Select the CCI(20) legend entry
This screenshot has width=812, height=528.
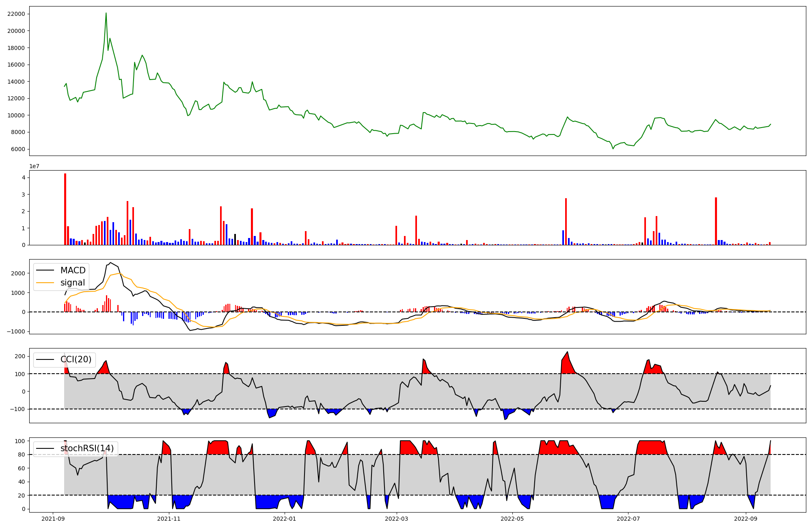pos(76,359)
